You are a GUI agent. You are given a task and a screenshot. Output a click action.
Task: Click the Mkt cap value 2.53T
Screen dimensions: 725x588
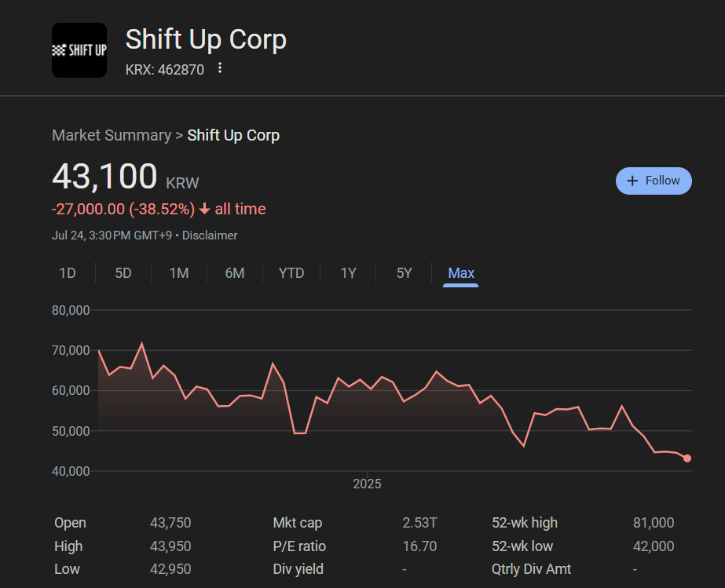tap(419, 523)
